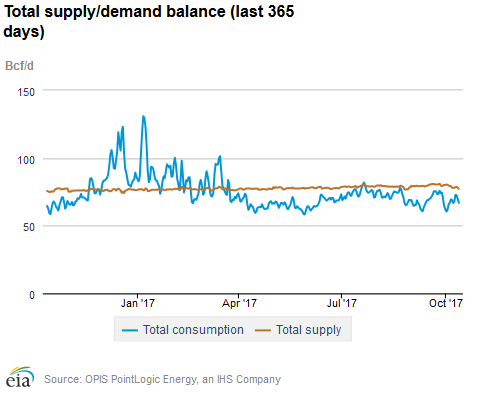
Task: Click the '100' y-axis label
Action: coord(26,160)
